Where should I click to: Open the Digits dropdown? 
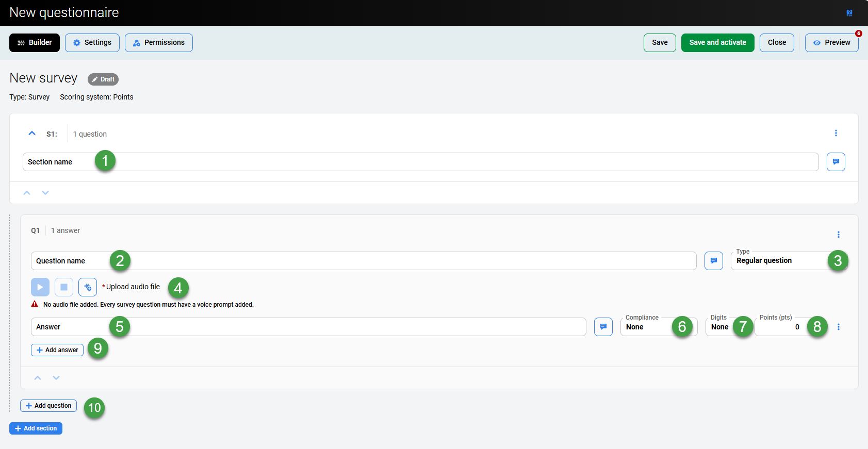coord(720,327)
